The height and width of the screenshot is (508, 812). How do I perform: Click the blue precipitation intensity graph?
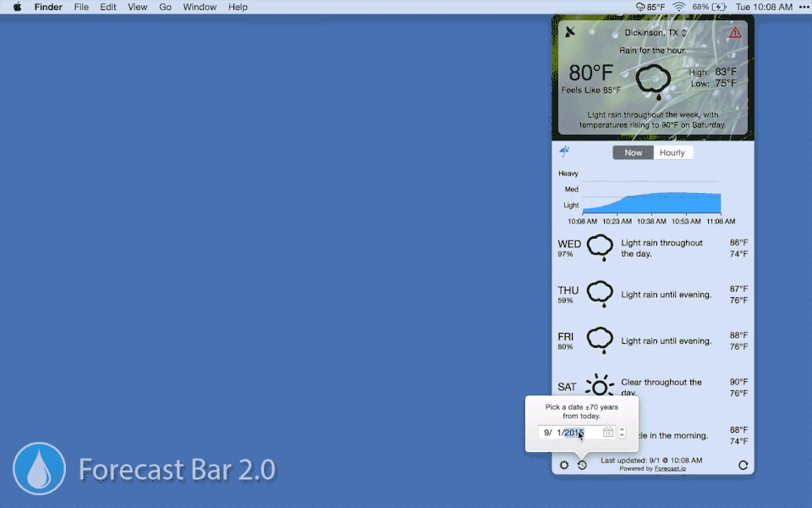pos(651,202)
